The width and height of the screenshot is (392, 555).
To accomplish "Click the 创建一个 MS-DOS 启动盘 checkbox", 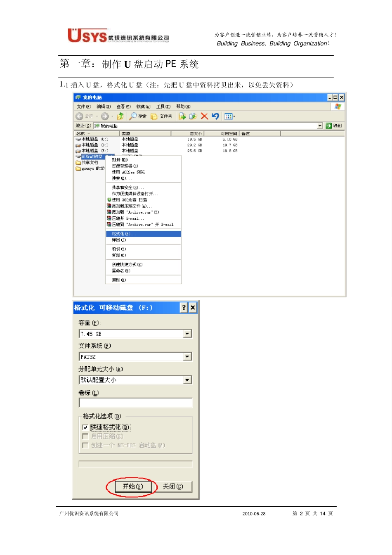I will point(85,445).
